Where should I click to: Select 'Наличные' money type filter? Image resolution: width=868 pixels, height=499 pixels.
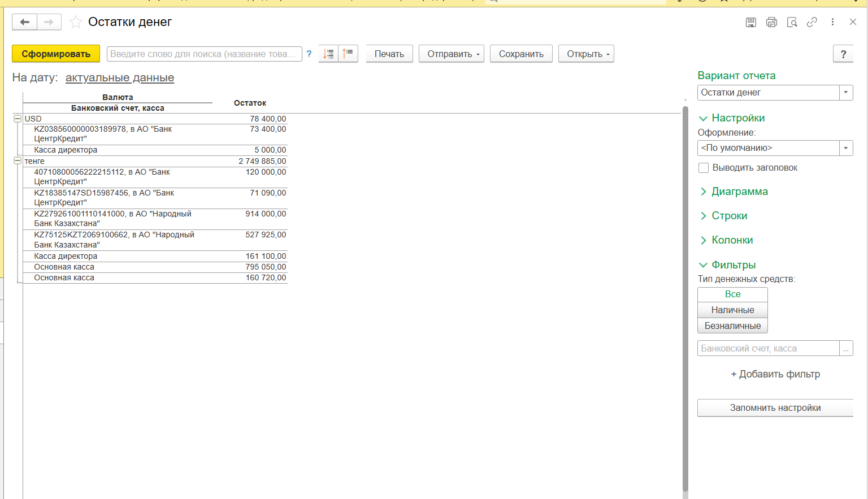(732, 310)
